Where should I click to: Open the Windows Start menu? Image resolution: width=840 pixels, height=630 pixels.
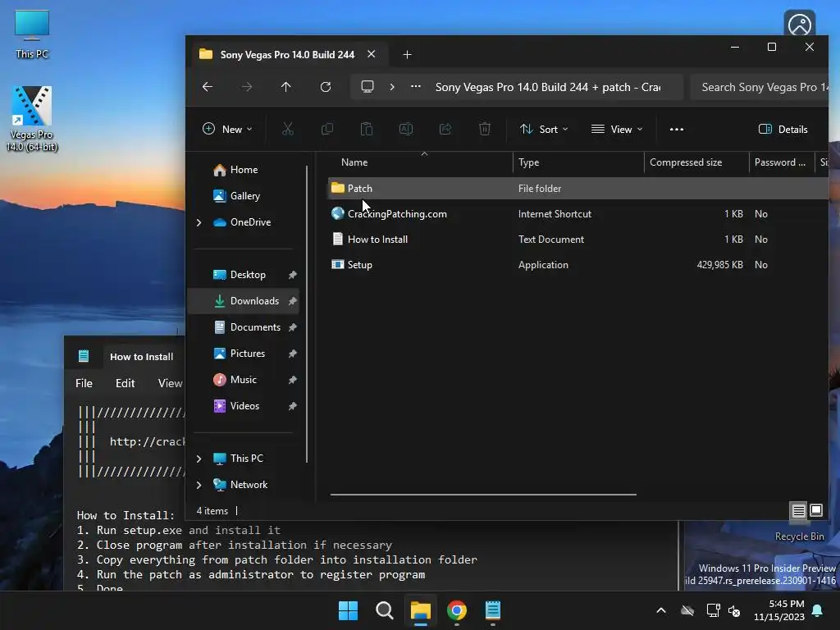348,610
